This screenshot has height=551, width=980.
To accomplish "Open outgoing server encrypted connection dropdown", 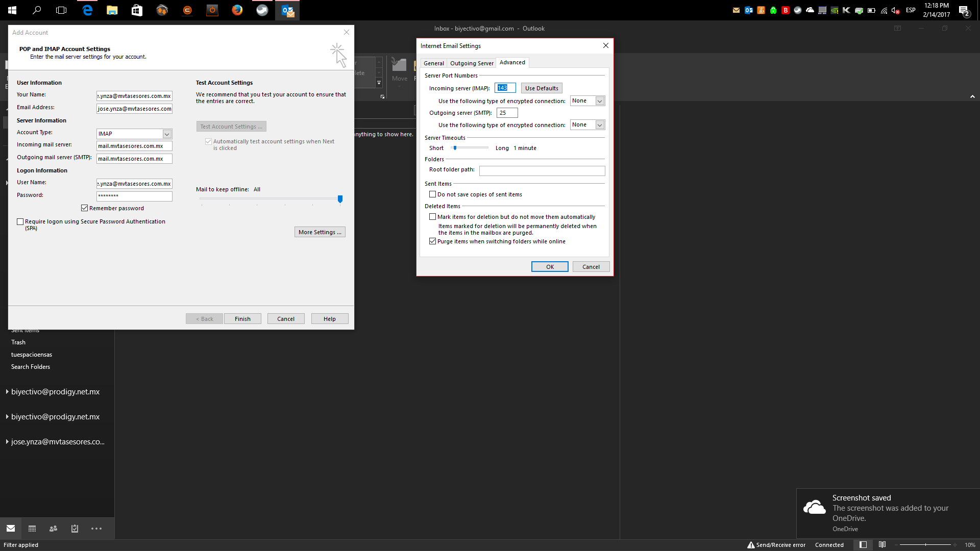I will 600,125.
